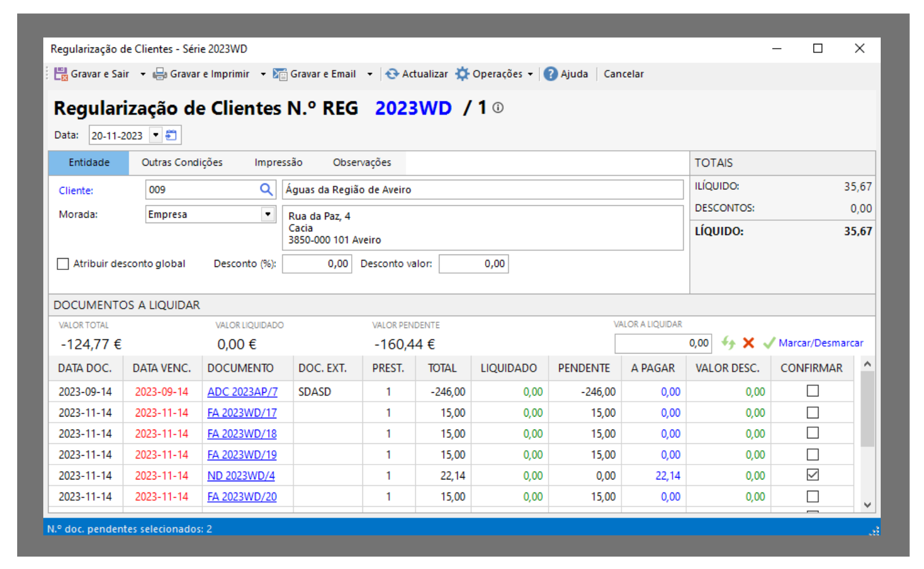924x569 pixels.
Task: Expand the Morada Empresa dropdown
Action: point(268,214)
